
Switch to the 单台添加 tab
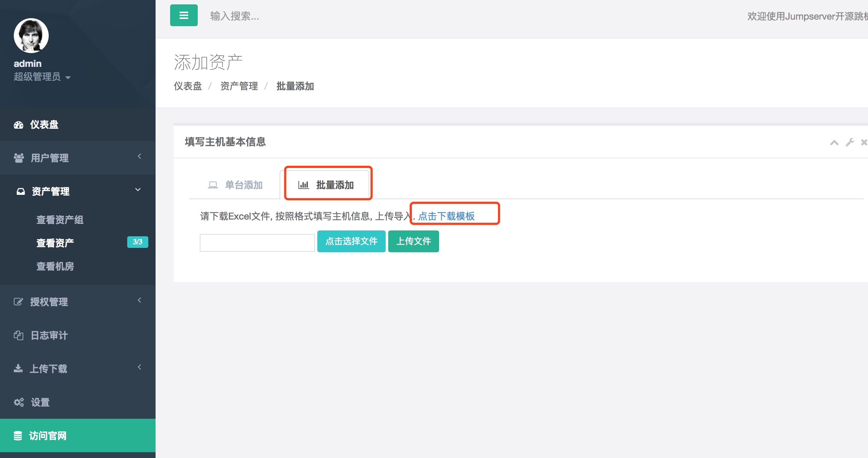[x=244, y=185]
